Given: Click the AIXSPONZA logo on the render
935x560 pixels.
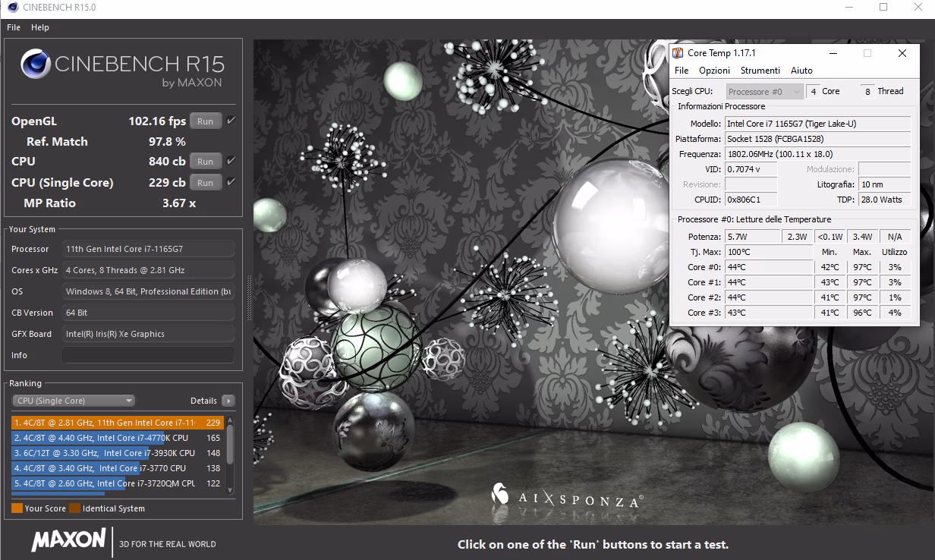Looking at the screenshot, I should tap(567, 496).
